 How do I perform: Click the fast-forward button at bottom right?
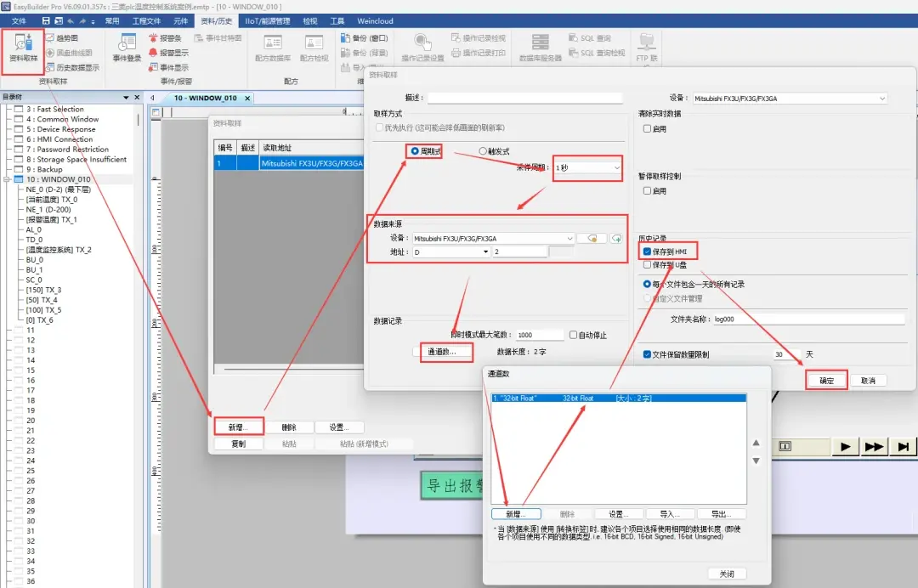(x=874, y=446)
